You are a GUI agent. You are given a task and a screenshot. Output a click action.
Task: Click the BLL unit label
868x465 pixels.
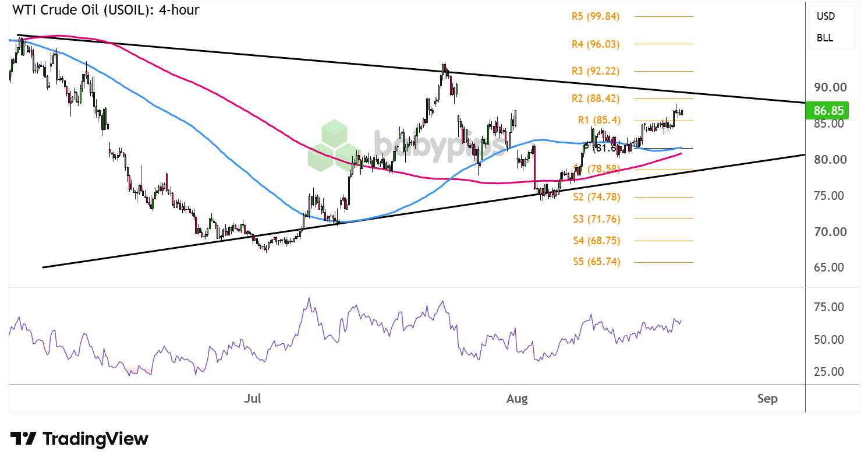[825, 38]
